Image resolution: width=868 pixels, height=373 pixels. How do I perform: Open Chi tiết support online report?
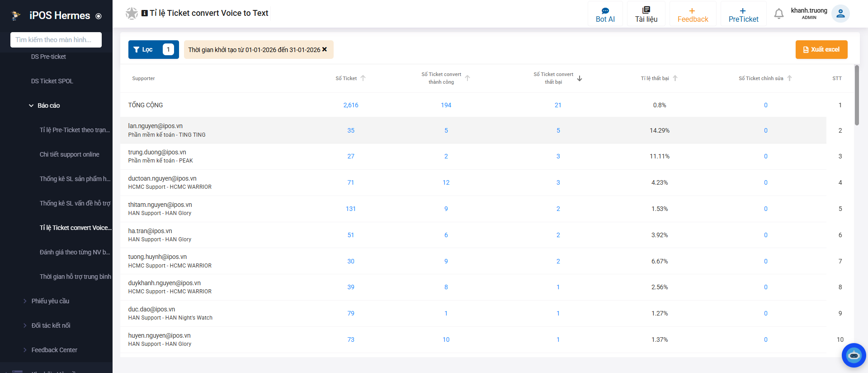69,154
